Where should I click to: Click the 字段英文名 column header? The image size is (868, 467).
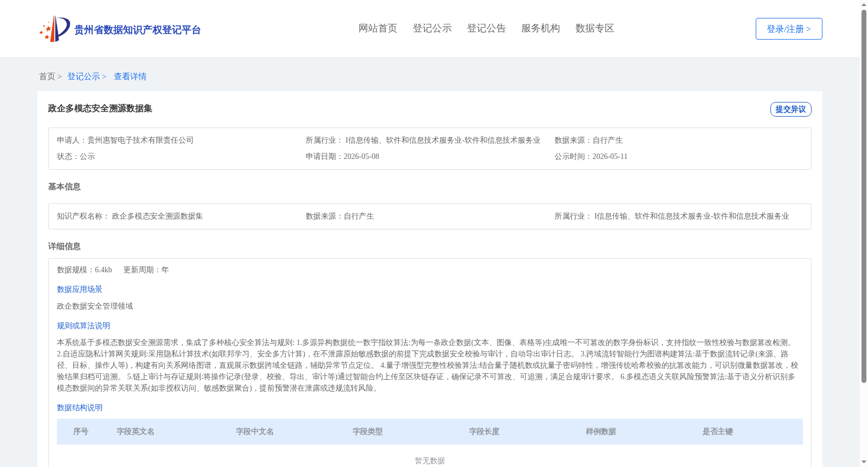(x=136, y=432)
